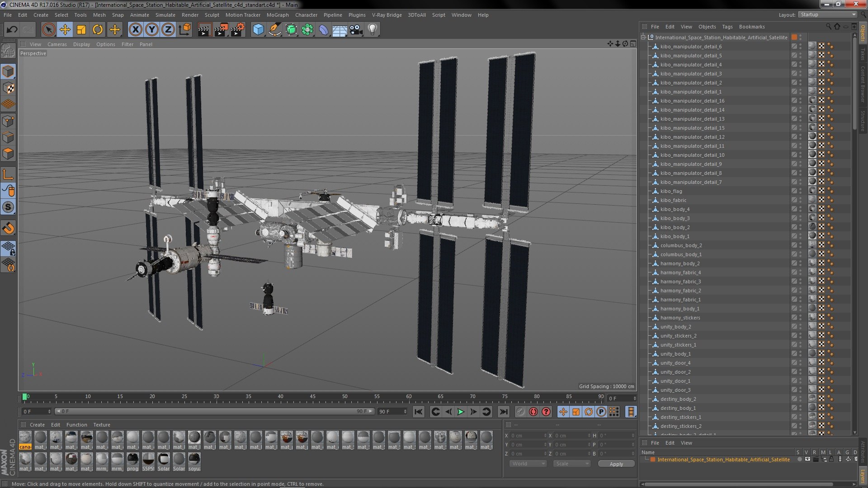
Task: Click the X position input field
Action: [528, 436]
